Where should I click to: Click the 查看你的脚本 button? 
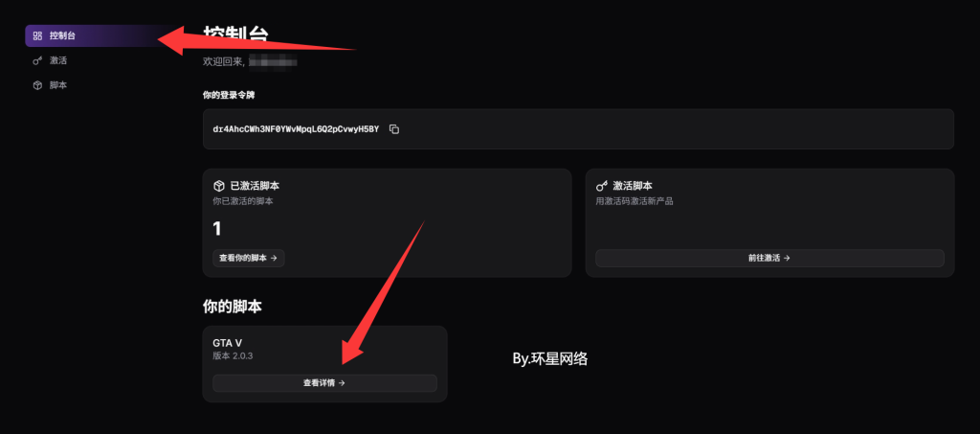[248, 259]
